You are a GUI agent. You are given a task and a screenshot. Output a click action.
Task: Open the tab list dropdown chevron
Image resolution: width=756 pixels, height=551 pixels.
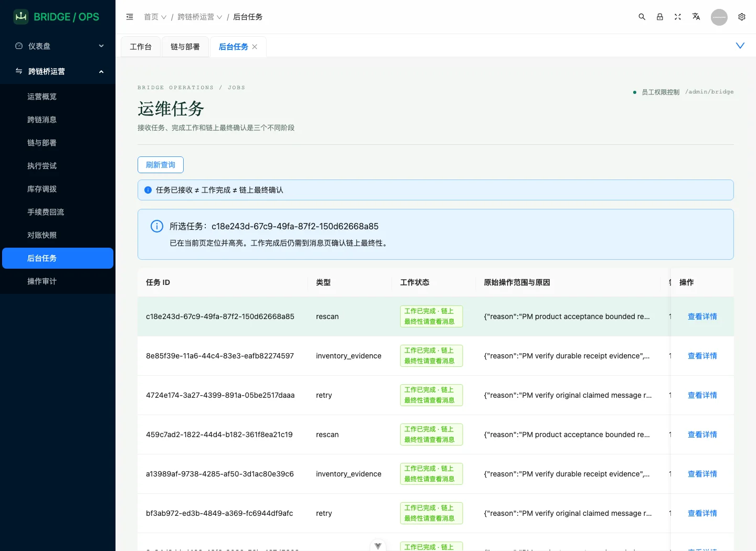point(740,46)
